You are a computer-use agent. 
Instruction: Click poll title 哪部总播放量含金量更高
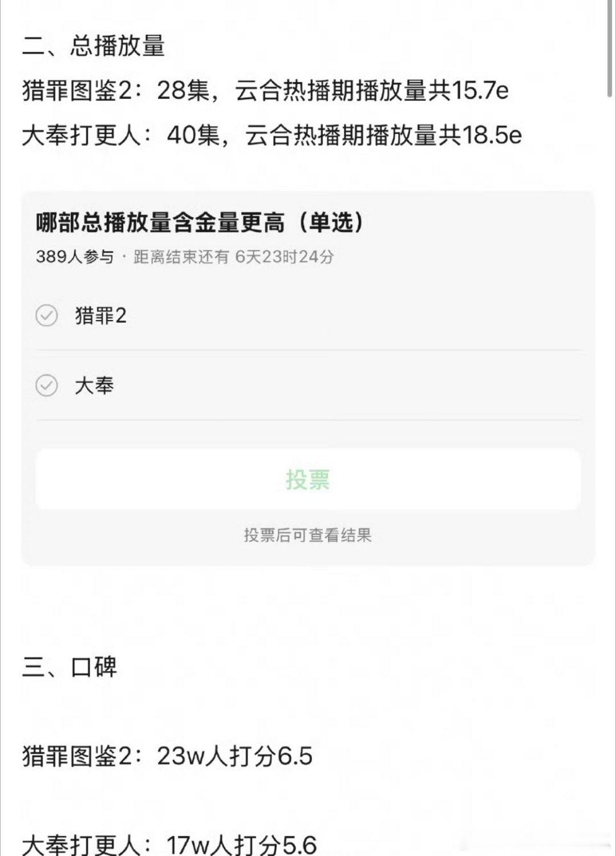click(x=160, y=223)
